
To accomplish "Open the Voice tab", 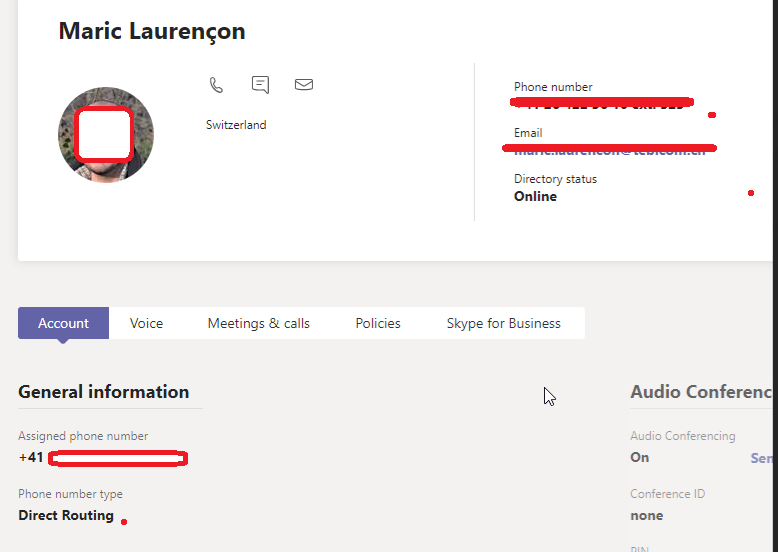I will (146, 323).
